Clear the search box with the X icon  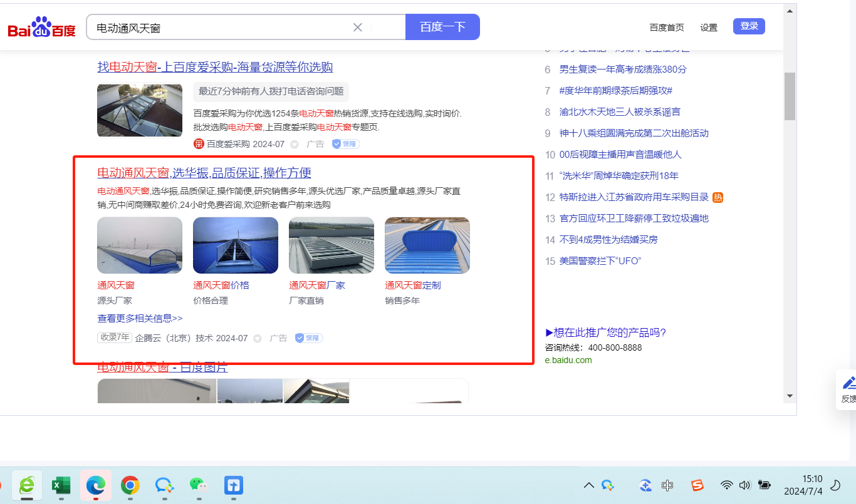358,27
